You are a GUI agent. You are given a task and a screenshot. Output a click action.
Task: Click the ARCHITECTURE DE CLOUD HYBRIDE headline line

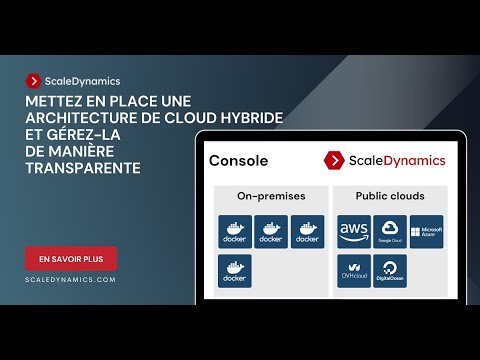154,118
